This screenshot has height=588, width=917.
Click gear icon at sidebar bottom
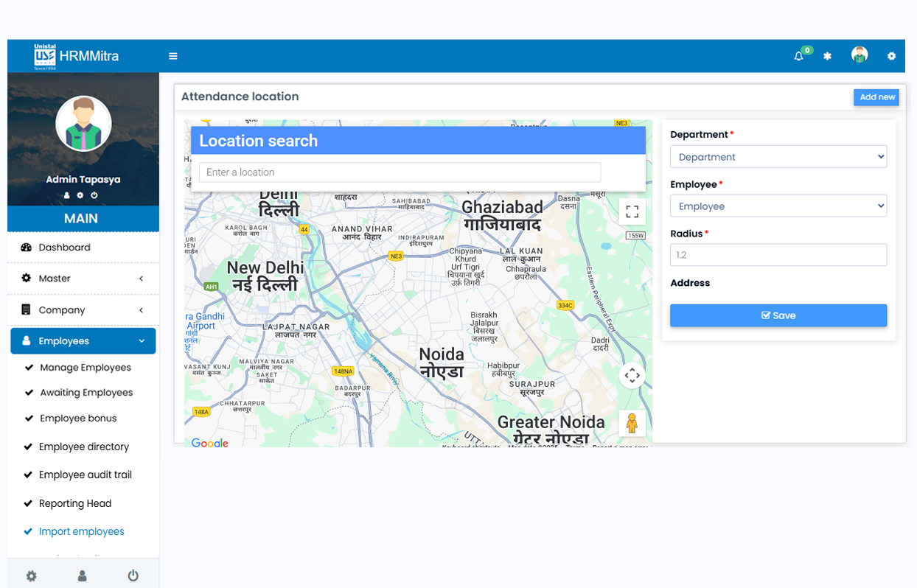pos(31,576)
